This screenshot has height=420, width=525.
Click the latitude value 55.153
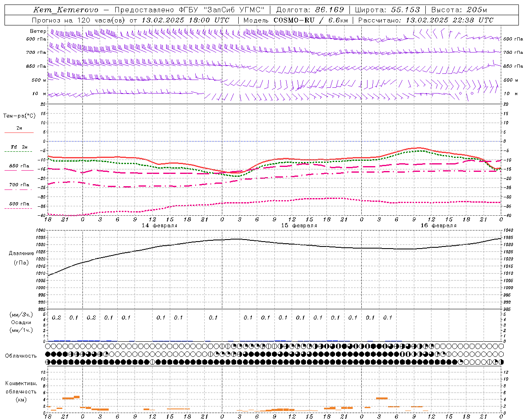point(405,10)
